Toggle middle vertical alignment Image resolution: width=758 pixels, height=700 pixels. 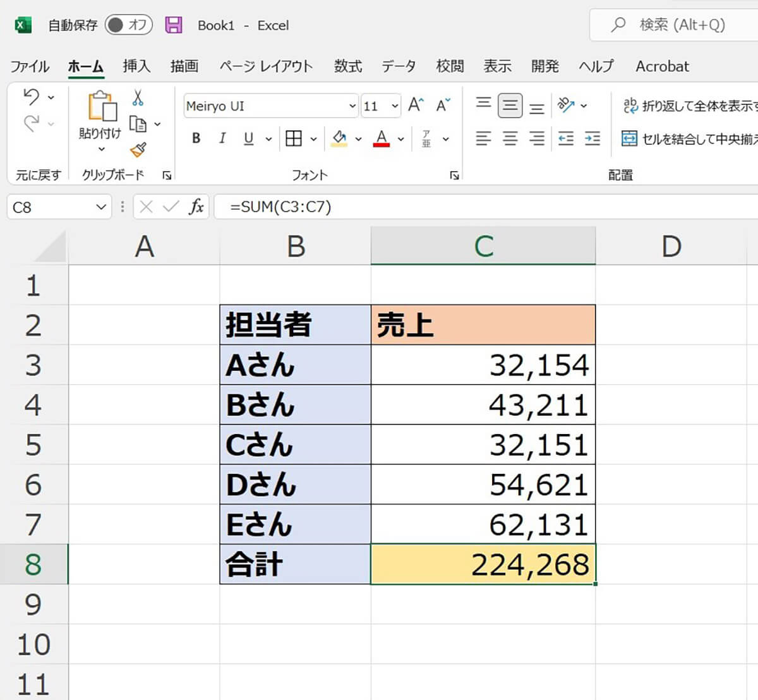[510, 106]
